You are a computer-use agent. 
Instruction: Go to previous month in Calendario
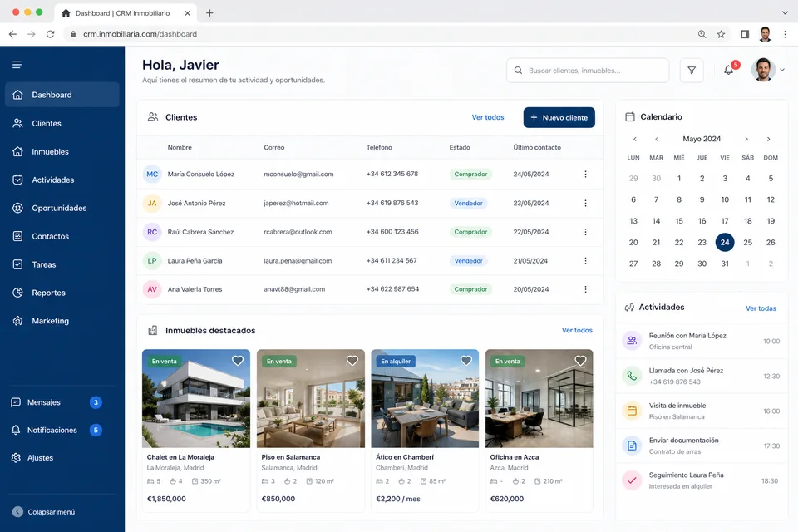(657, 139)
